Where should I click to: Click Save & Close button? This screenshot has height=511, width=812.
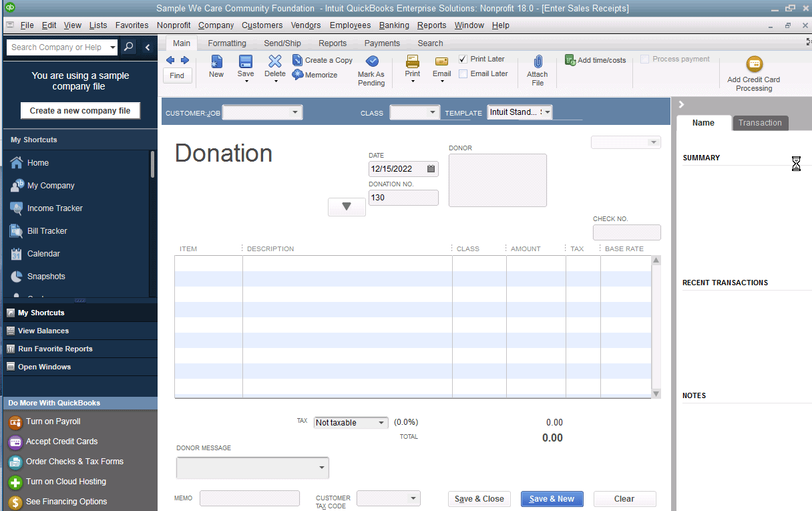coord(479,499)
